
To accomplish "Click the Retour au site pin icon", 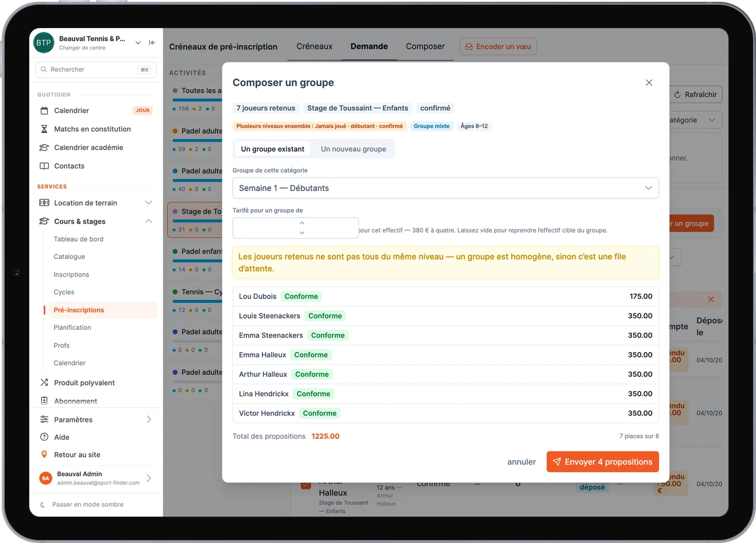I will point(44,455).
